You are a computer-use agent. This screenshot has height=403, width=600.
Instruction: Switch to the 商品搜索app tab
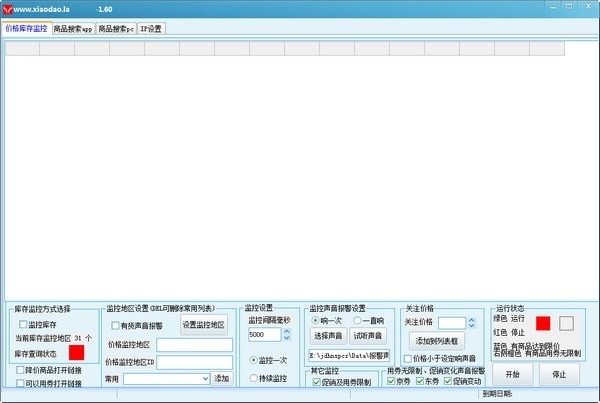73,29
